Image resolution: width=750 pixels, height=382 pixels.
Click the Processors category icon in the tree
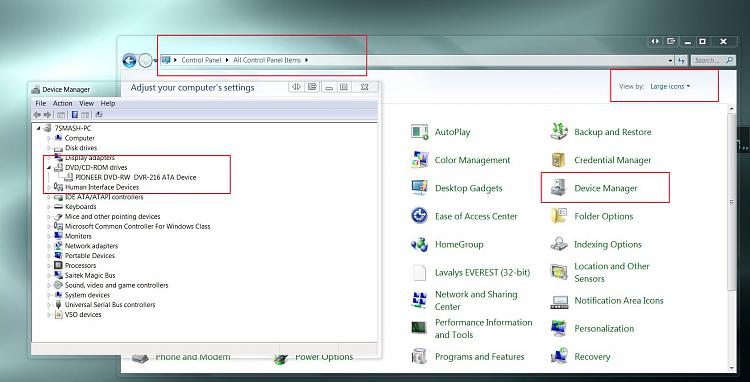tap(58, 265)
